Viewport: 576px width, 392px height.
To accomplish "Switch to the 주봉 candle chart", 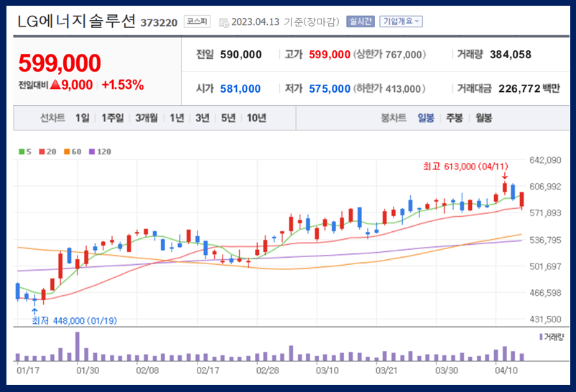I will [x=455, y=118].
